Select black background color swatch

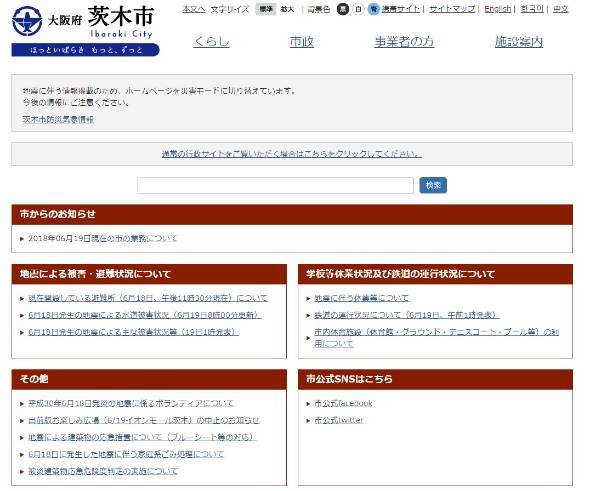342,9
